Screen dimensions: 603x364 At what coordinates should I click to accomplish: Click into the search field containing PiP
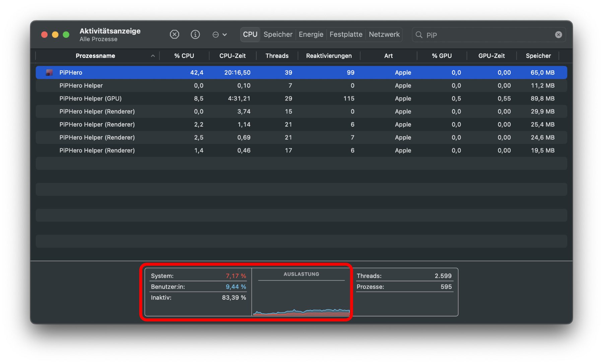[486, 35]
